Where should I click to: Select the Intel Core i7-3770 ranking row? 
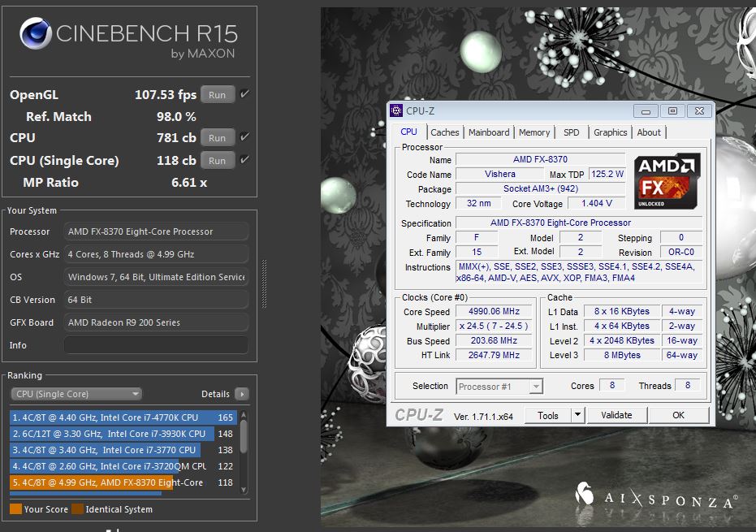123,450
